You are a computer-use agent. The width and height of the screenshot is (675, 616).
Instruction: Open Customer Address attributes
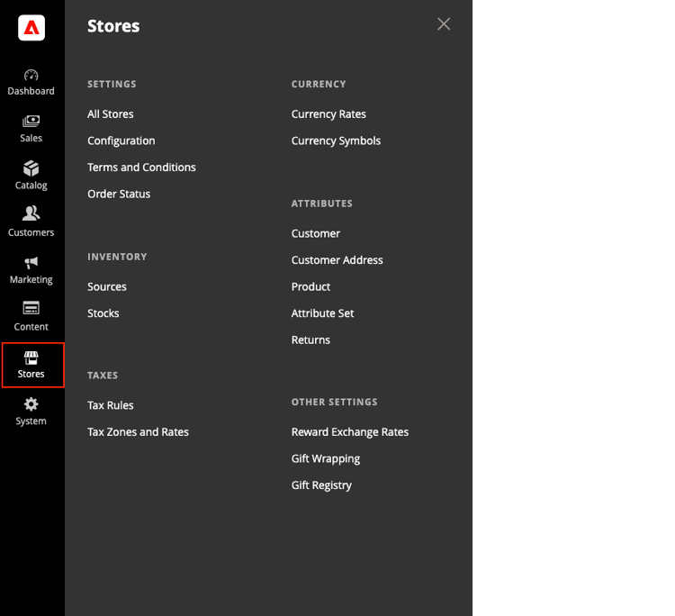coord(337,260)
